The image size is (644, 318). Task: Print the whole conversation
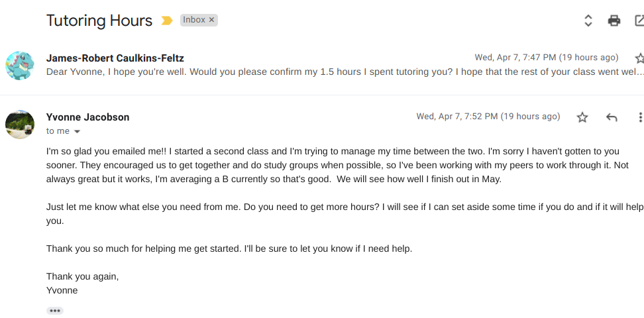point(614,21)
